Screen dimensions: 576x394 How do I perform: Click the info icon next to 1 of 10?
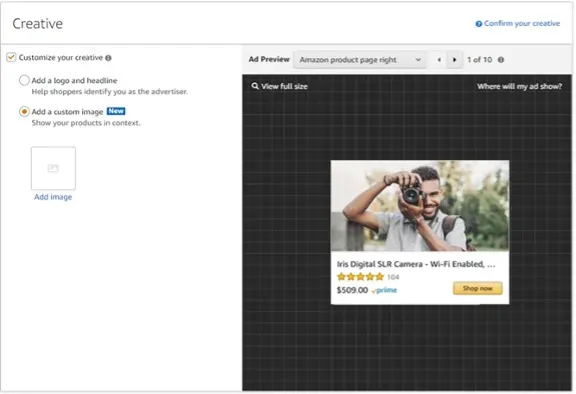pyautogui.click(x=501, y=60)
